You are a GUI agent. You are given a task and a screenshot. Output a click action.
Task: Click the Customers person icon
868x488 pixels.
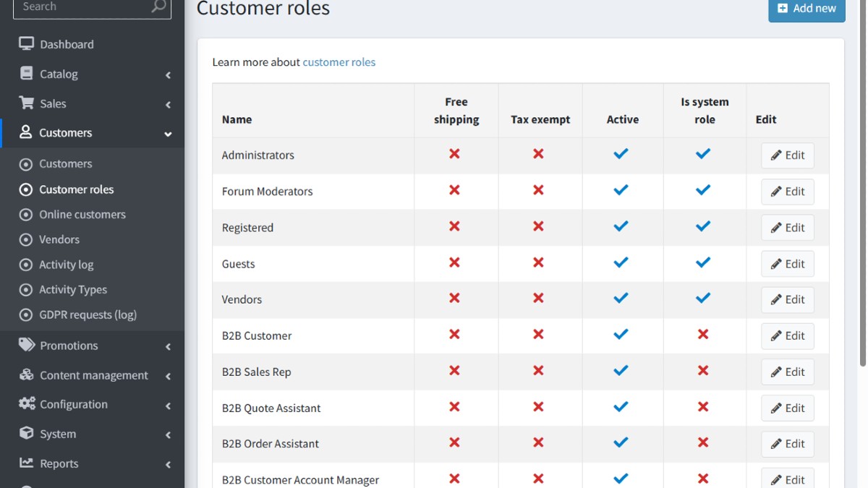click(26, 132)
